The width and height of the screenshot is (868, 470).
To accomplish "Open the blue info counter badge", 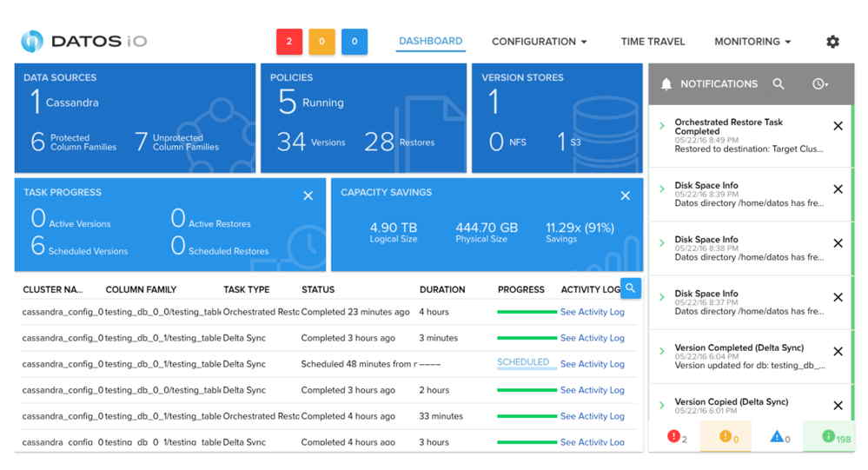I will click(354, 42).
